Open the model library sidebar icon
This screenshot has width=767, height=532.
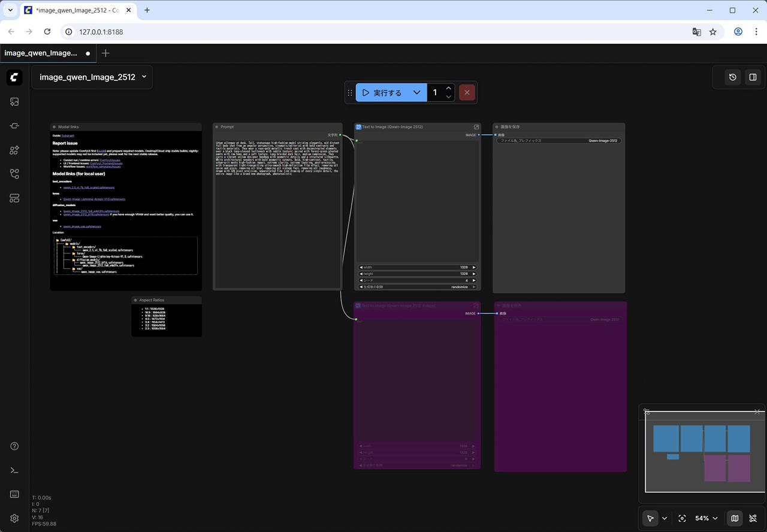click(x=14, y=150)
